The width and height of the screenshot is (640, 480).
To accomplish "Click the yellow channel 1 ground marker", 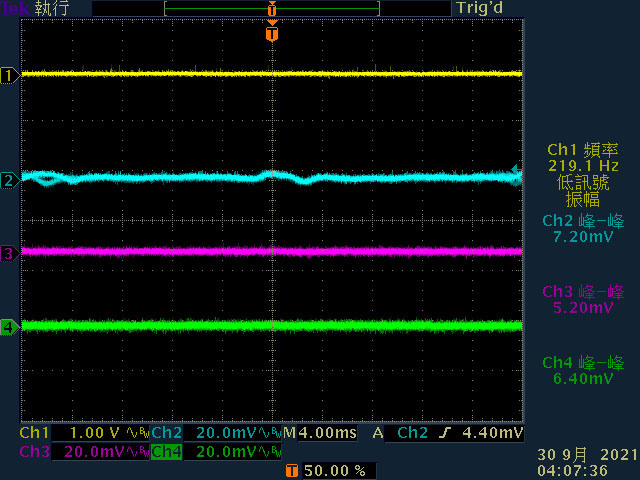I will click(9, 75).
